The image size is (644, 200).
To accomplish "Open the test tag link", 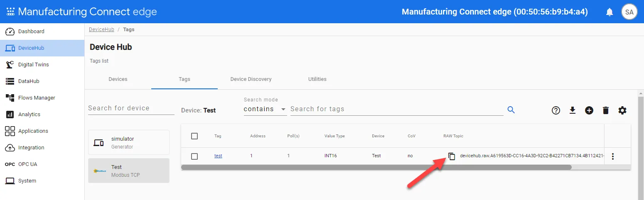I will click(218, 156).
